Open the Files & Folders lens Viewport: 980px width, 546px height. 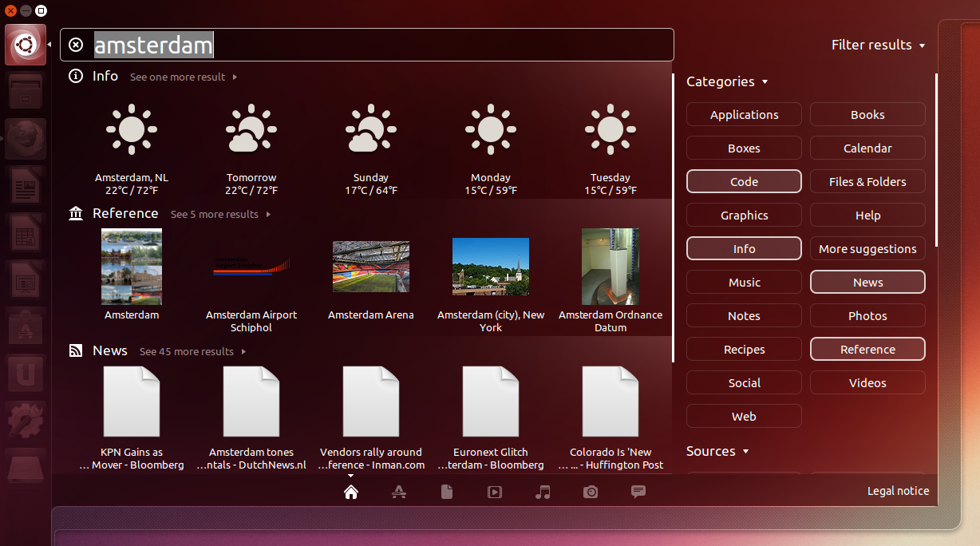point(447,492)
